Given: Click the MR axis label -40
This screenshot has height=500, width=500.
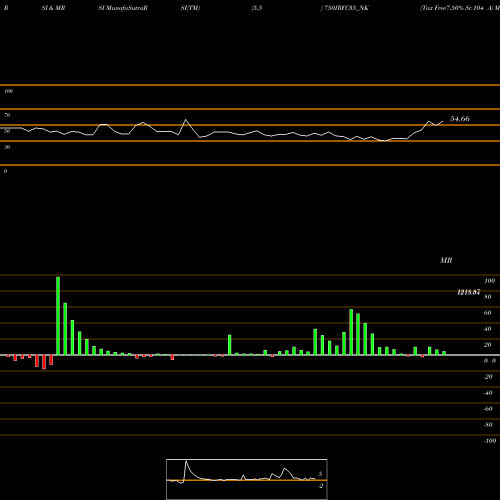Looking at the screenshot, I should 488,393.
